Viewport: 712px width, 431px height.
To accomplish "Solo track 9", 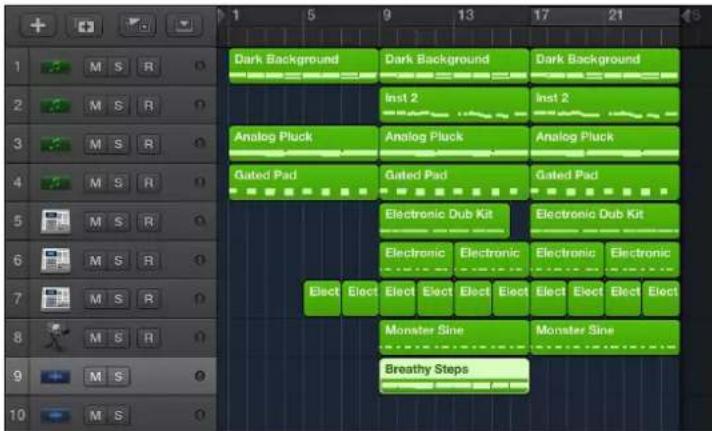I will [119, 377].
